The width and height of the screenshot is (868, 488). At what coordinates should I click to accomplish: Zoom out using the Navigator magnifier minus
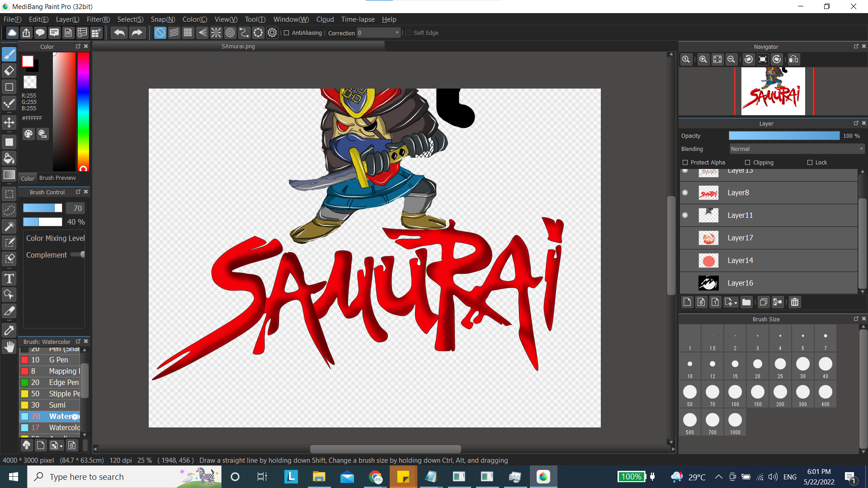coord(731,59)
